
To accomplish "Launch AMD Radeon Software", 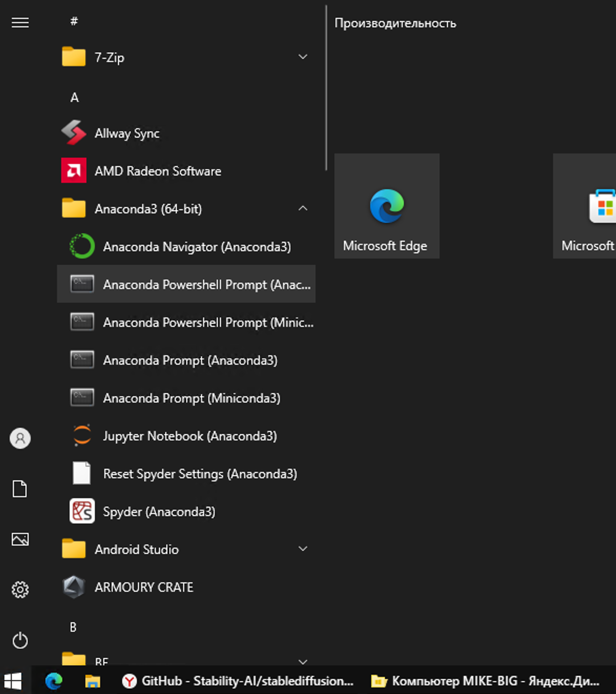I will (157, 171).
